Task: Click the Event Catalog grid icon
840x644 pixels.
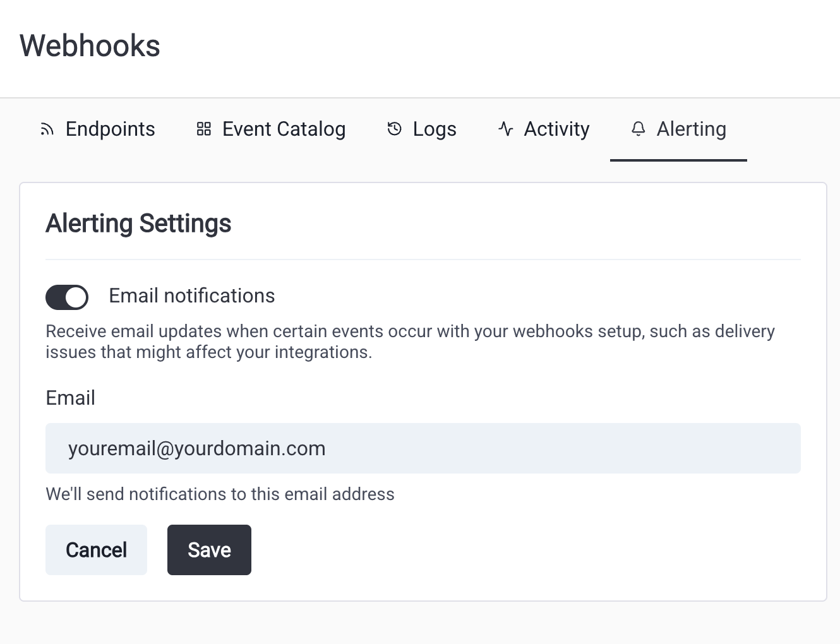Action: coord(203,129)
